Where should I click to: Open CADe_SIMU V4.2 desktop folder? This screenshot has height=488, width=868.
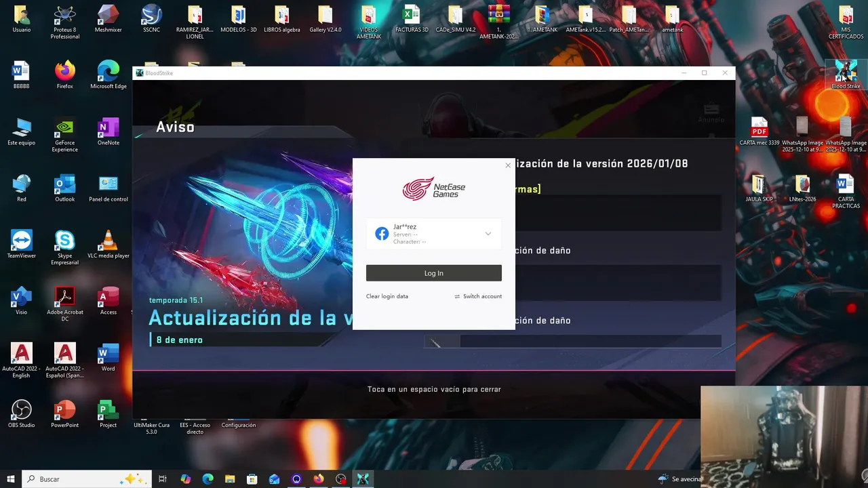click(x=455, y=19)
